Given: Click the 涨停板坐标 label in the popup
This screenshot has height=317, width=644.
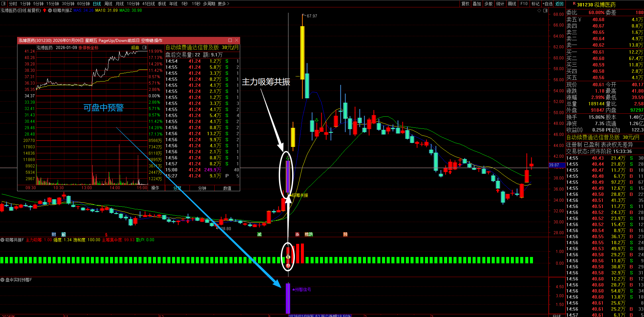Looking at the screenshot, I should (x=89, y=48).
